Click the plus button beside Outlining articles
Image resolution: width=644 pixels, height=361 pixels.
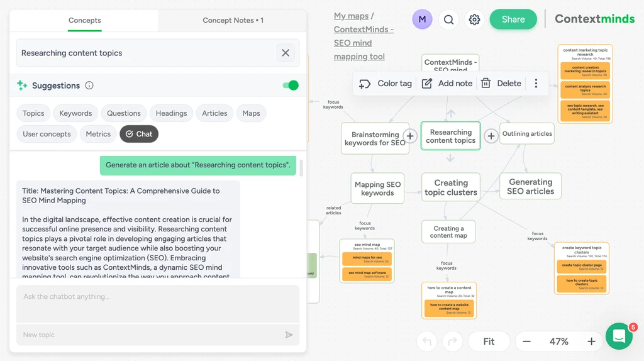coord(491,136)
